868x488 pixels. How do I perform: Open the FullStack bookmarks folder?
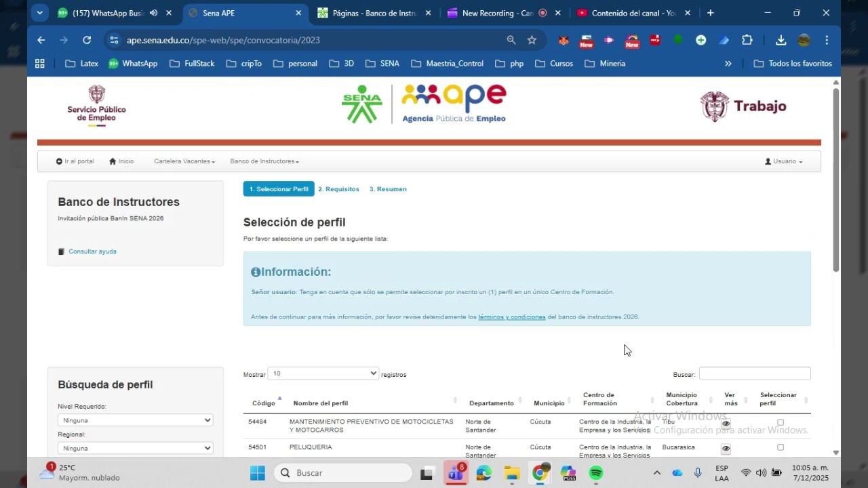pyautogui.click(x=192, y=63)
